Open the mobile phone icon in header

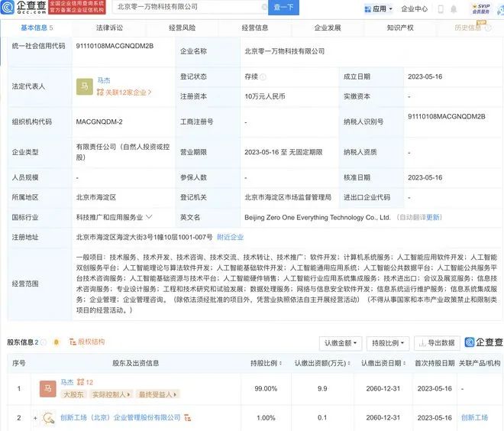pos(441,9)
